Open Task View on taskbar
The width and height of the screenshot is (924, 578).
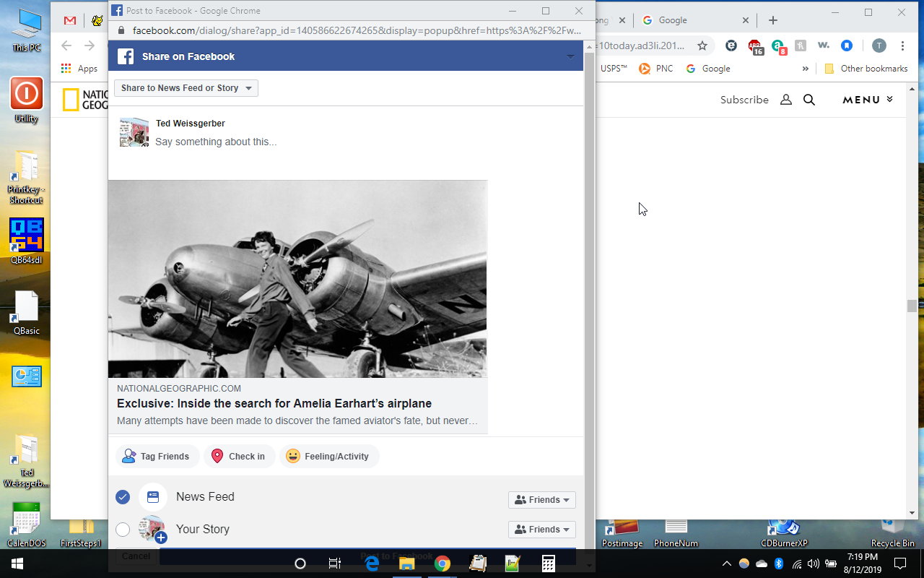click(x=335, y=564)
